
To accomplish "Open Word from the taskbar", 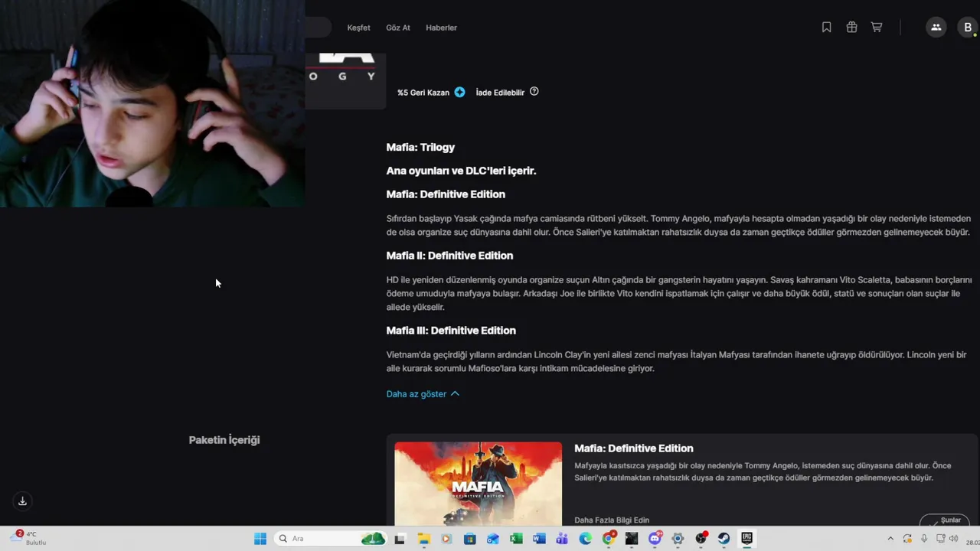I will click(539, 539).
